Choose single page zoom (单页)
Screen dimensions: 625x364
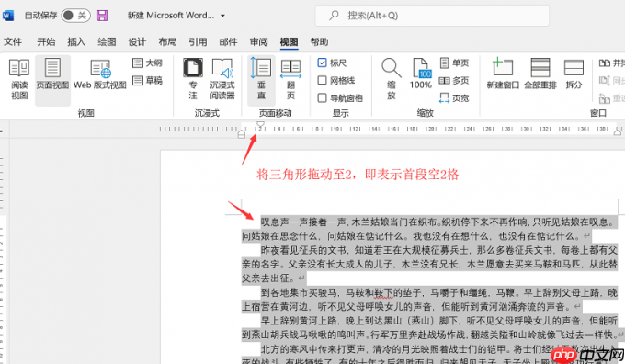click(x=454, y=63)
